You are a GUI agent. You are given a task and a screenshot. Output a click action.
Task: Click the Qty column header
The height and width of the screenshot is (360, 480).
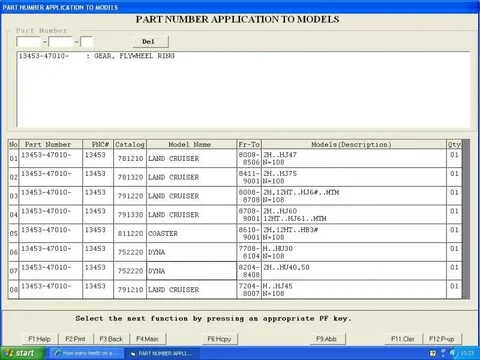coord(454,144)
